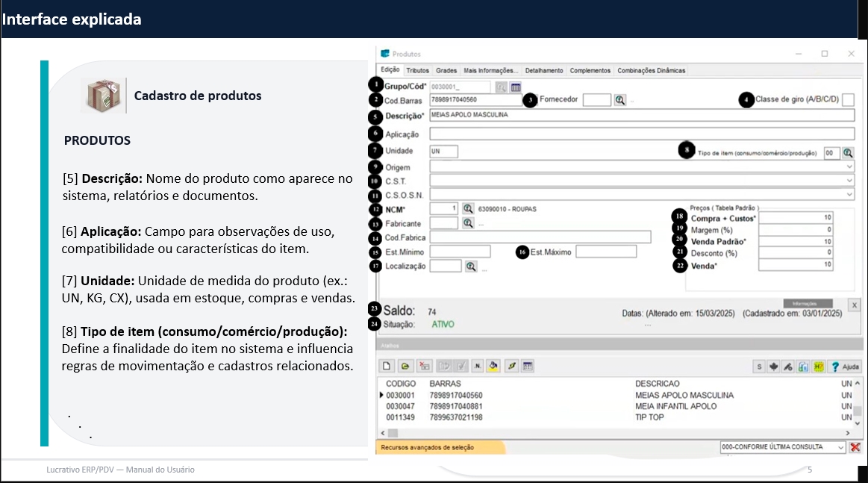Image resolution: width=868 pixels, height=483 pixels.
Task: Open the Fabricante search magnifier
Action: (468, 222)
